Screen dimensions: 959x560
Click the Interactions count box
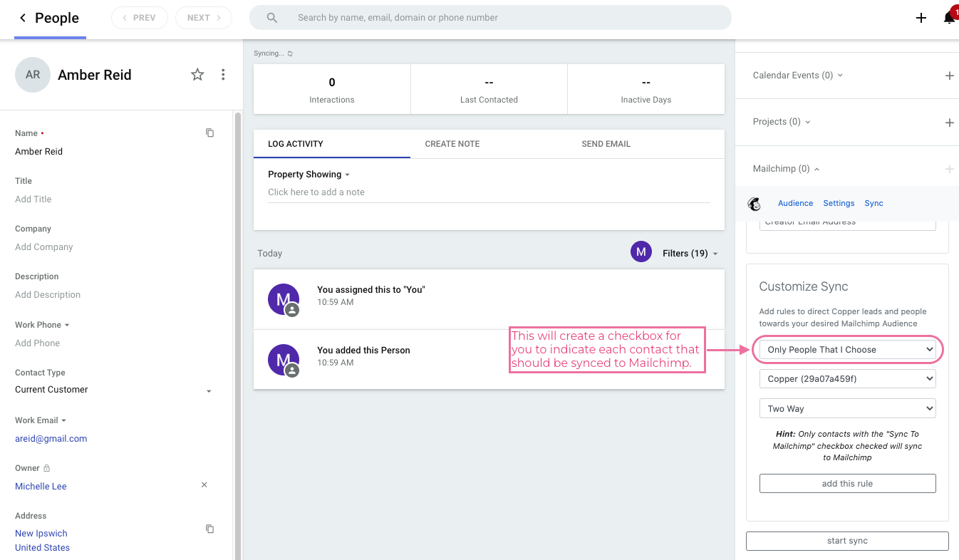coord(332,89)
